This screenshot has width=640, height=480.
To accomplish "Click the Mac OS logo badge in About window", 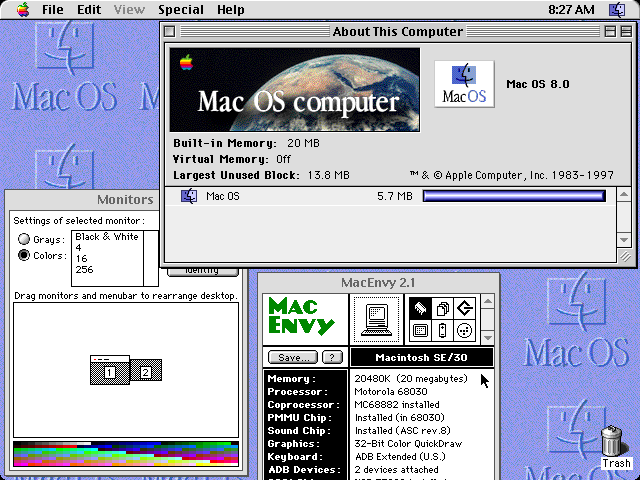I will pyautogui.click(x=464, y=84).
